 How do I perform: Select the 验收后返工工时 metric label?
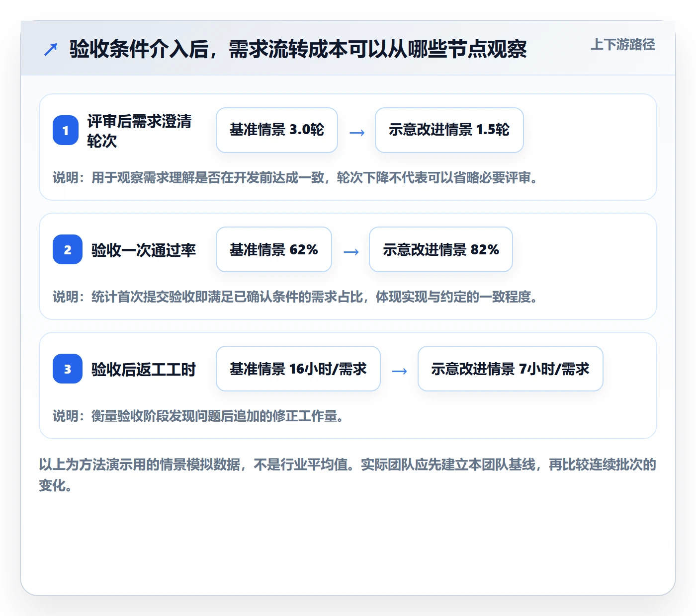coord(144,369)
